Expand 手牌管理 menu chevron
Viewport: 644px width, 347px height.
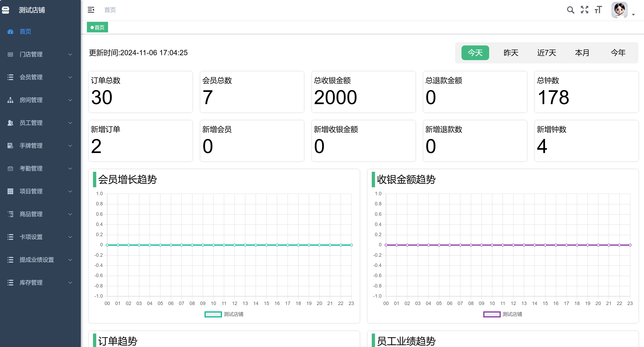point(70,145)
